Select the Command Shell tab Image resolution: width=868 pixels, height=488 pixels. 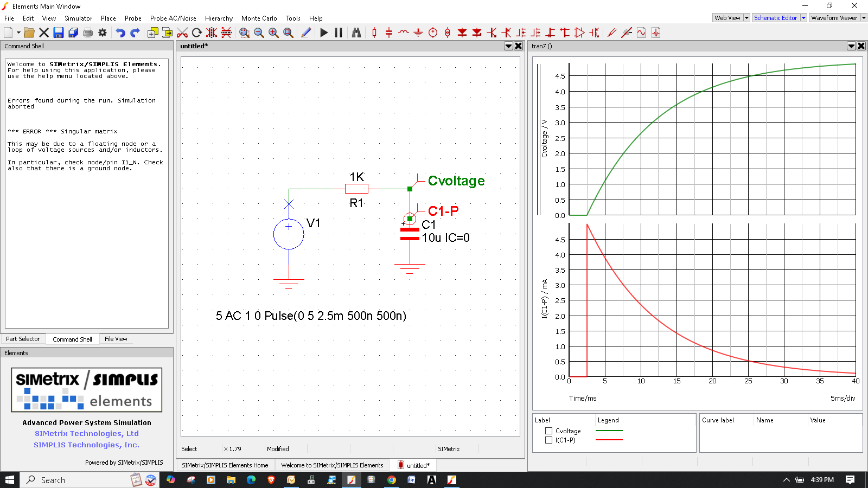click(x=72, y=339)
